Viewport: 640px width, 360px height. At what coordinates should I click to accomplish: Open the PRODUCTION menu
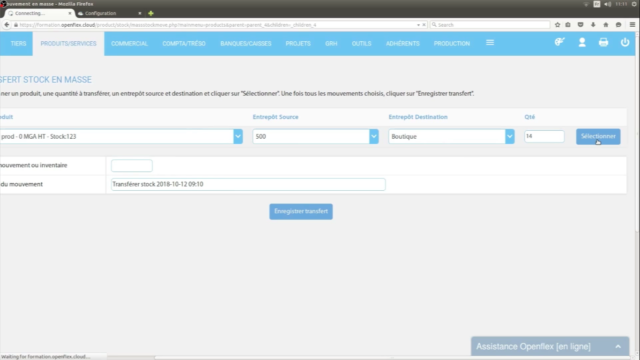[452, 43]
